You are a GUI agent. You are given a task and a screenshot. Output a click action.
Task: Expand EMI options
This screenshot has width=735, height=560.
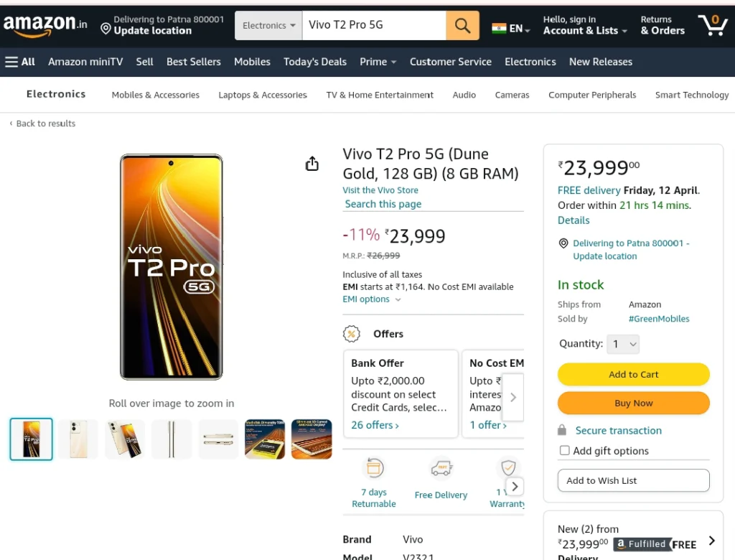click(x=371, y=299)
